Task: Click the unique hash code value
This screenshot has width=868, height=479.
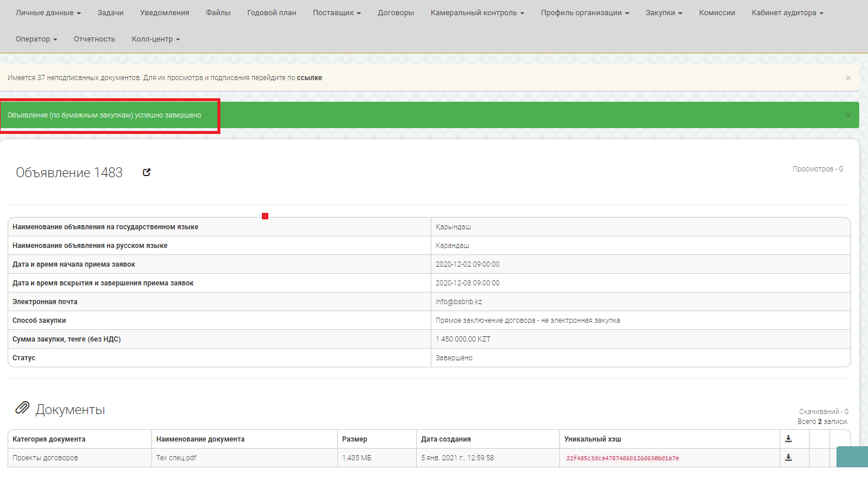Action: tap(623, 459)
